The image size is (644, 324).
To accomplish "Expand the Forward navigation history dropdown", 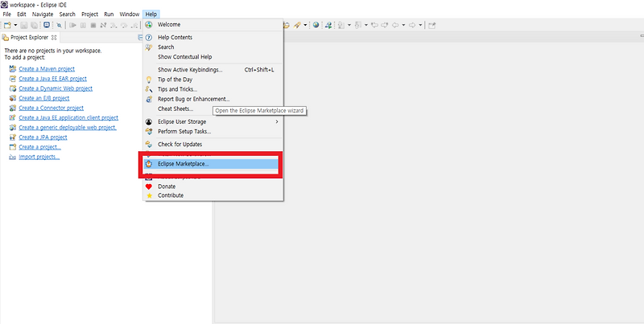I will 420,25.
